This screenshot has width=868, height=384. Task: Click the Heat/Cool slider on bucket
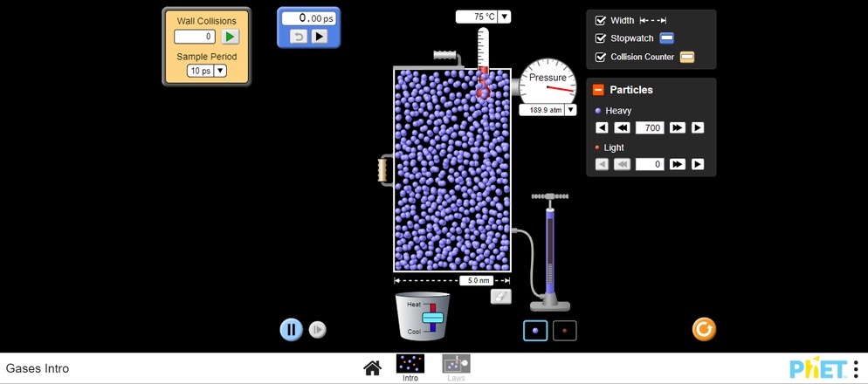[433, 318]
